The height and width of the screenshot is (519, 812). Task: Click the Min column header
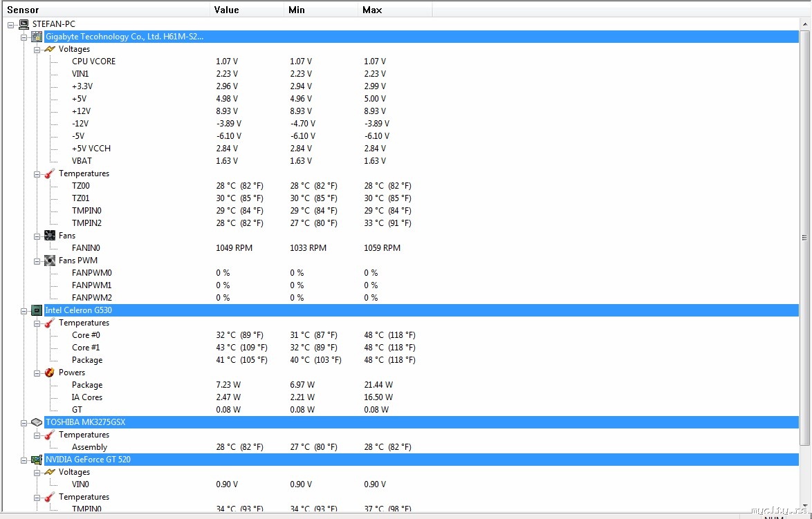(321, 10)
